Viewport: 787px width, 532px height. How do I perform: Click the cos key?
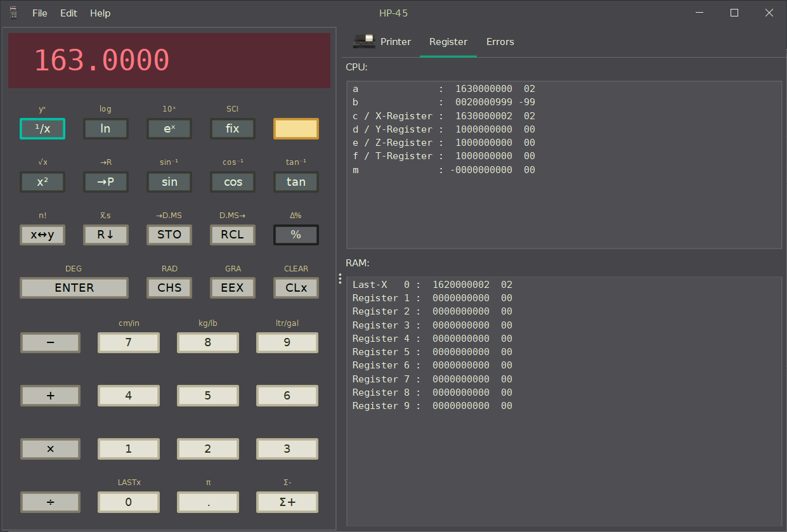tap(233, 182)
